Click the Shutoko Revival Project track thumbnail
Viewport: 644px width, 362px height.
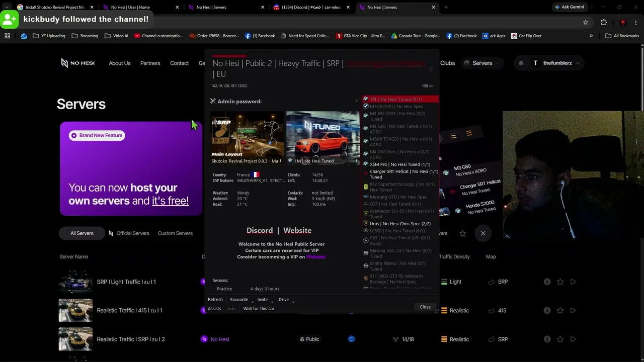[x=247, y=137]
